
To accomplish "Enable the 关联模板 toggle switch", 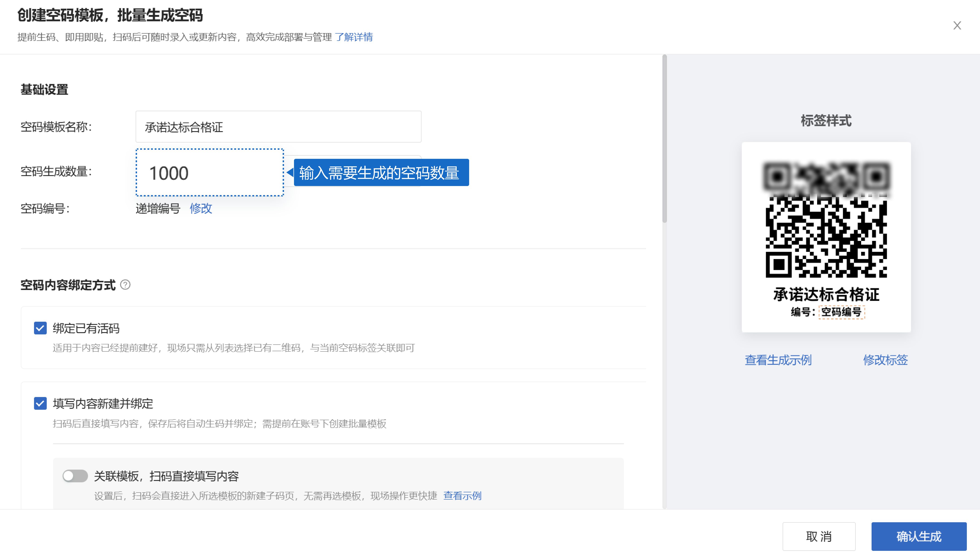I will point(75,476).
